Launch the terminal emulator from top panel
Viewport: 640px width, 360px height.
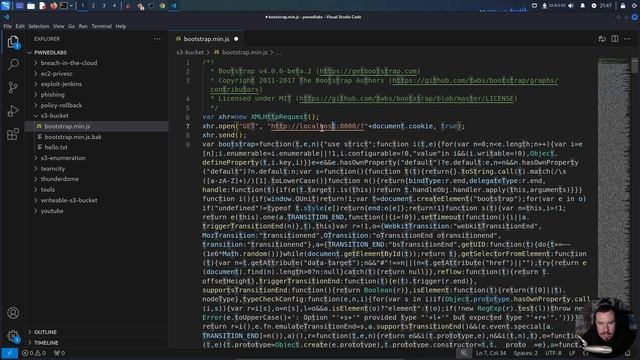(x=64, y=6)
